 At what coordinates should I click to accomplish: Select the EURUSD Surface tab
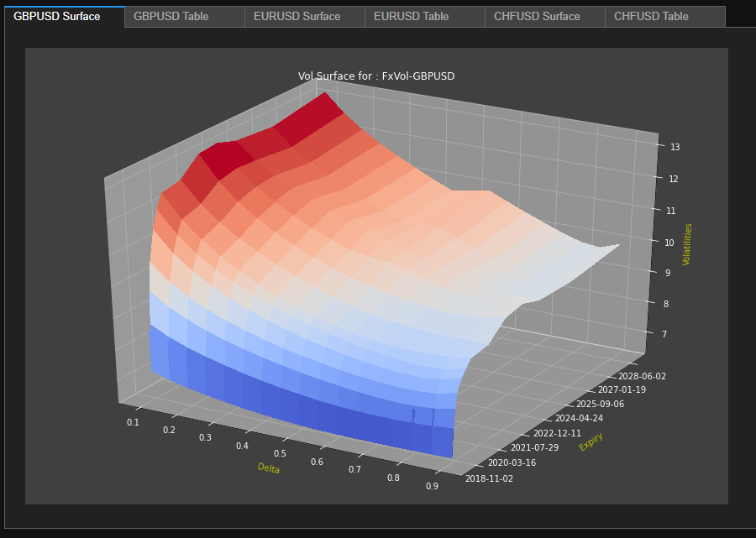tap(297, 16)
